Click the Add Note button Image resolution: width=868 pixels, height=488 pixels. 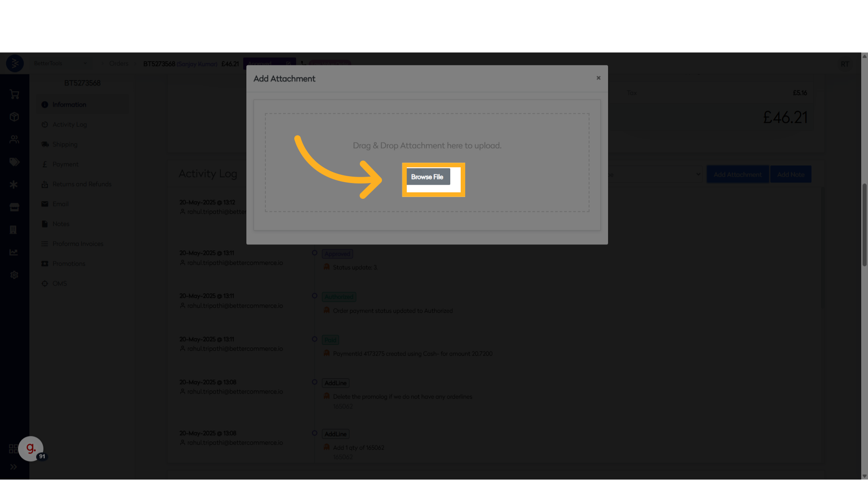(x=790, y=174)
